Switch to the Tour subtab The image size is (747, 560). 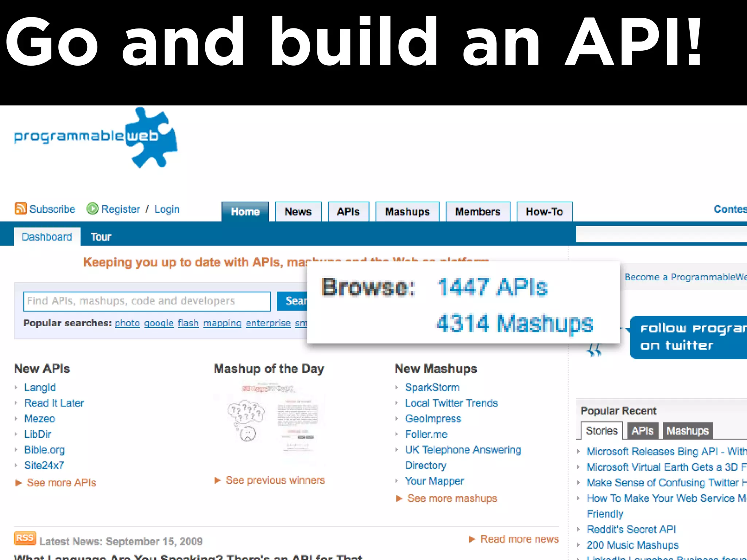(101, 237)
